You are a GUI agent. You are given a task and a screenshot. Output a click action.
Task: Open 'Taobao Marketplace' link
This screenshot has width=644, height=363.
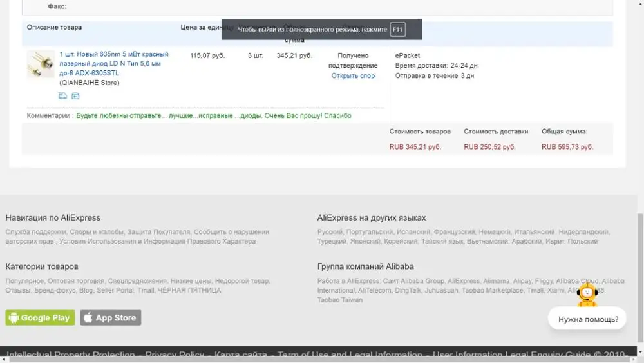click(493, 291)
